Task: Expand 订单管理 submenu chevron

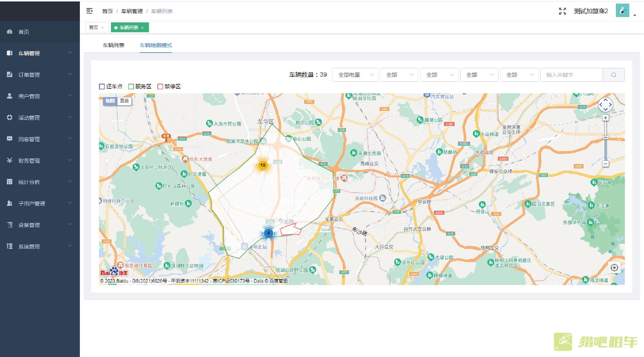Action: 70,74
